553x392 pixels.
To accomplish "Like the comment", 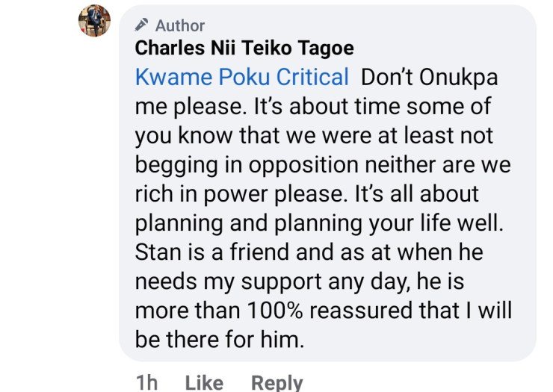I will click(204, 382).
